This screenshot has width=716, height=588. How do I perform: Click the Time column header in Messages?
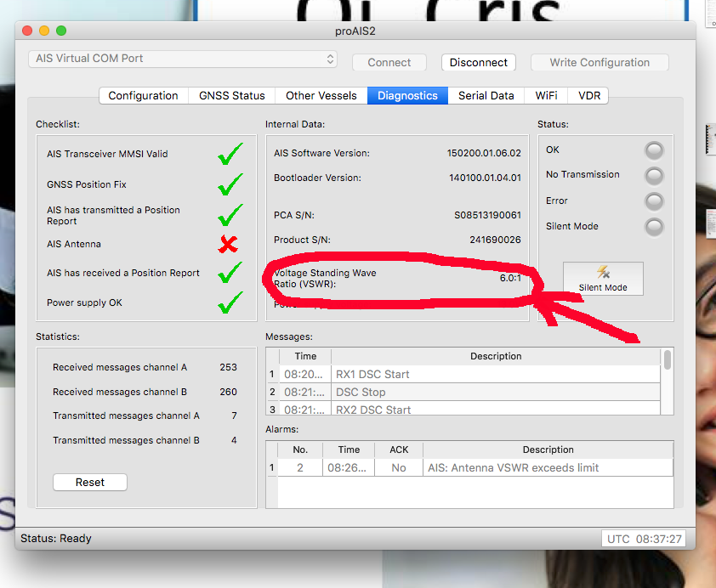point(305,356)
